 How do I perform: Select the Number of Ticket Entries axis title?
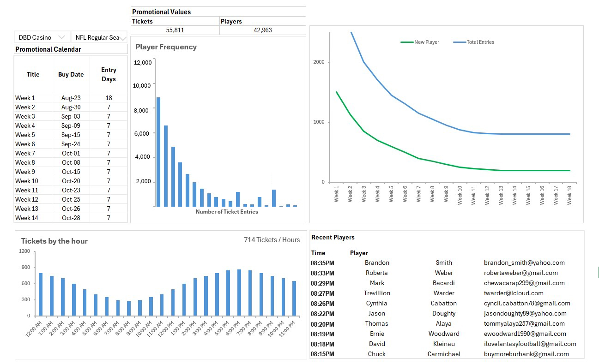(x=227, y=212)
